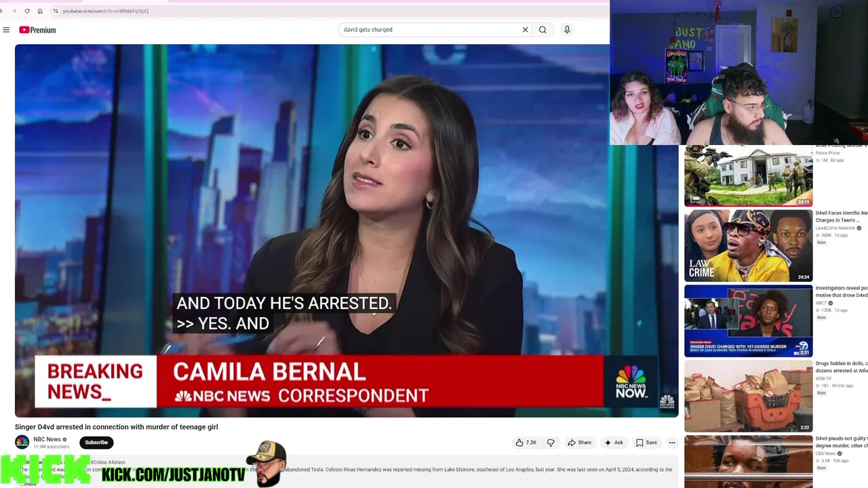Open 'D4vd pleads not guilty' video title
Image resolution: width=868 pixels, height=488 pixels.
tap(842, 442)
